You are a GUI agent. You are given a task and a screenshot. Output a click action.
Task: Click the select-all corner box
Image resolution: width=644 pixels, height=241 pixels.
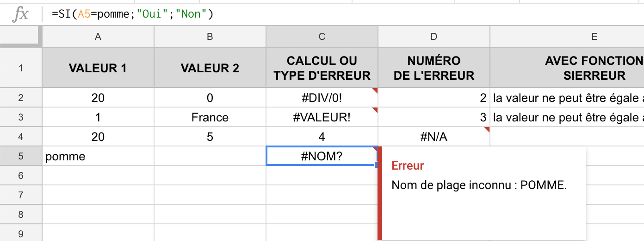point(20,37)
